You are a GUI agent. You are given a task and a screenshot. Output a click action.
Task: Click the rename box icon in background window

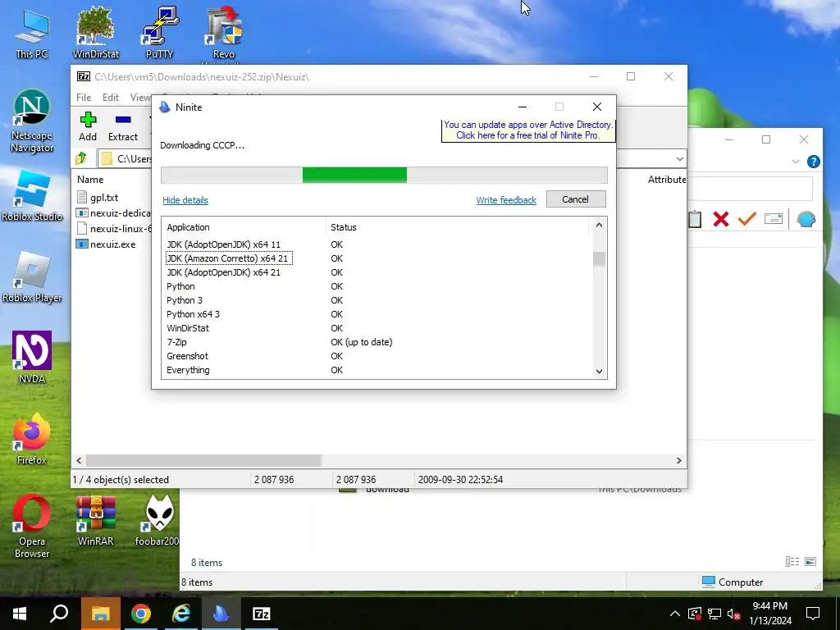point(773,218)
